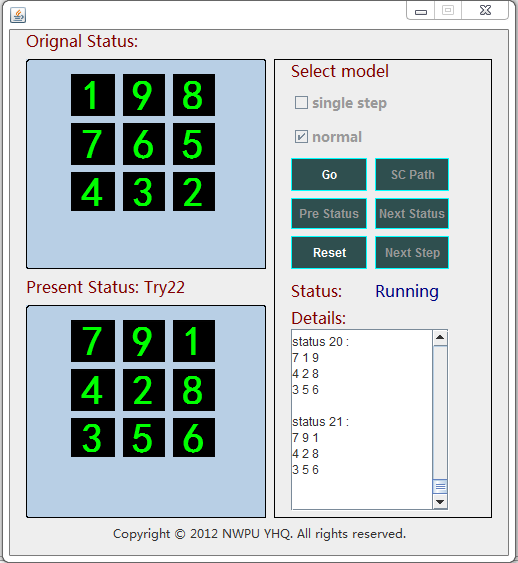This screenshot has height=563, width=518.
Task: Select tile 5 in Original Status grid
Action: coord(194,144)
